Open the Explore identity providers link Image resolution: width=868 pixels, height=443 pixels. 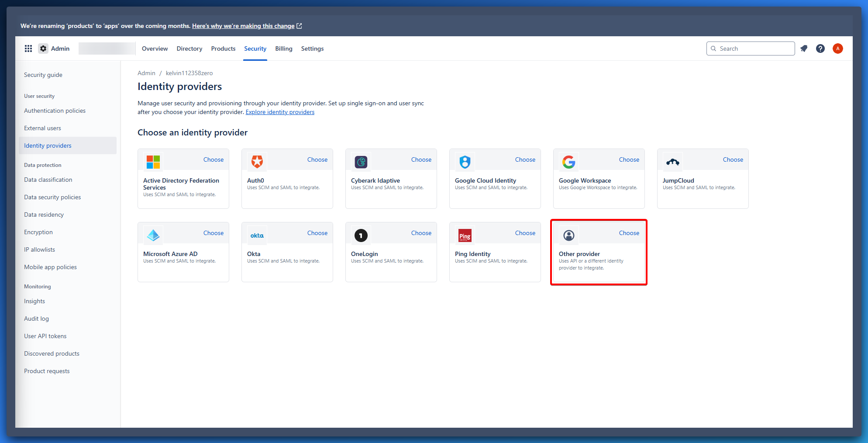pos(280,112)
